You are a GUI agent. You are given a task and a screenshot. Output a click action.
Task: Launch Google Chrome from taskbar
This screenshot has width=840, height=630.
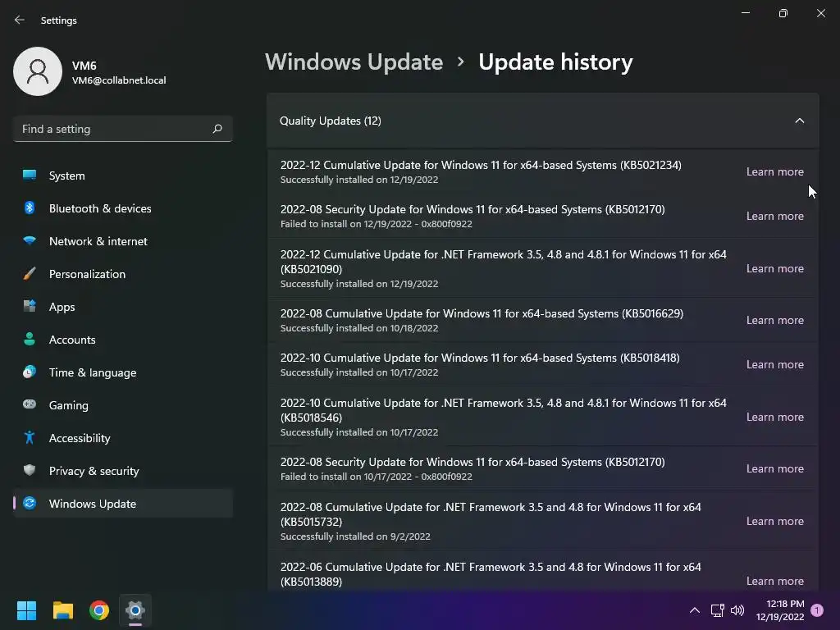99,610
